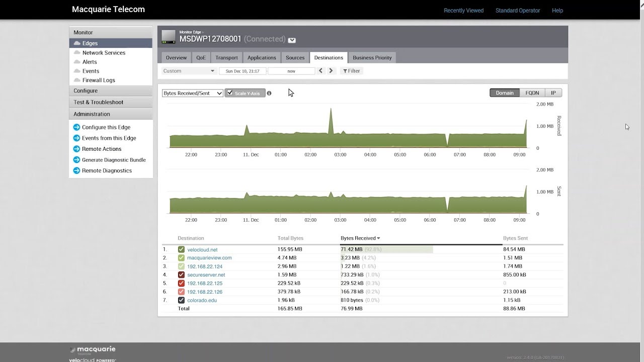Click the Filter button
The width and height of the screenshot is (644, 362).
(352, 71)
